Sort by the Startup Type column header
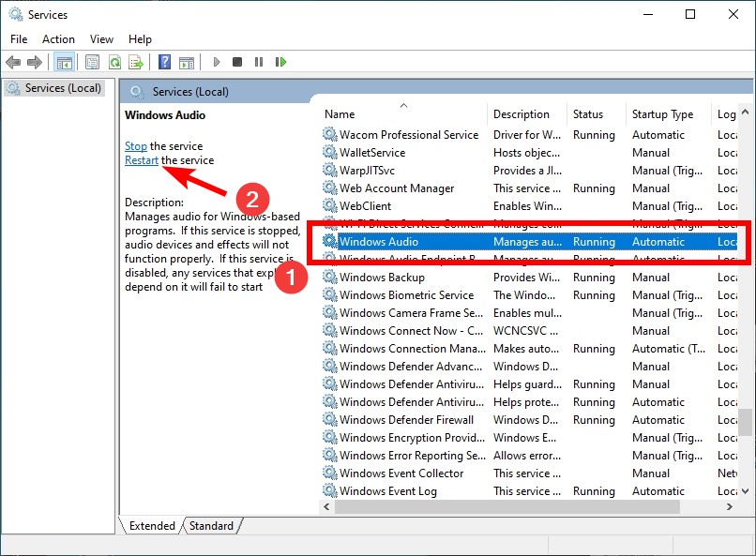Viewport: 756px width, 556px height. tap(668, 114)
